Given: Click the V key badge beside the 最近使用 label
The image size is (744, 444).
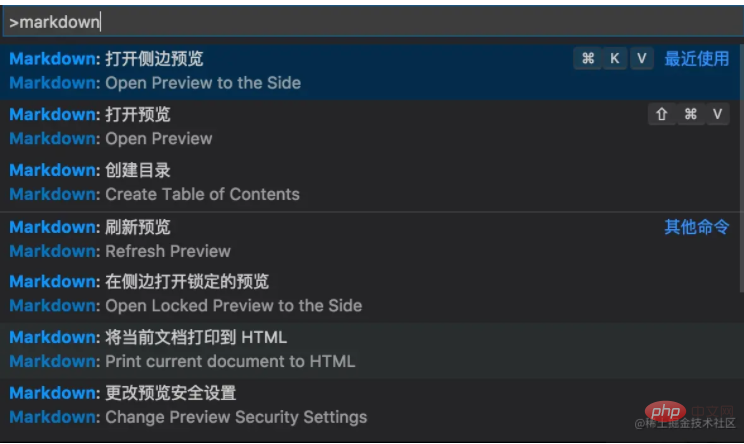Looking at the screenshot, I should point(641,59).
